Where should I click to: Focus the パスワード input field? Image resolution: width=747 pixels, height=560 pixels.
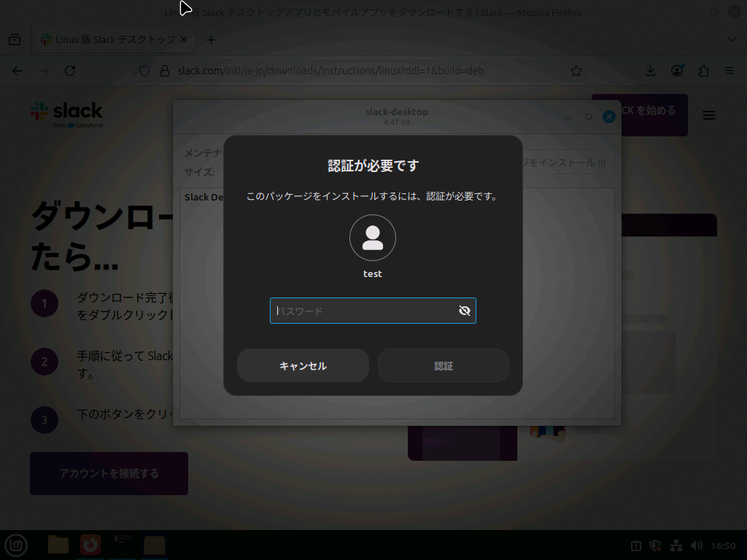(365, 311)
